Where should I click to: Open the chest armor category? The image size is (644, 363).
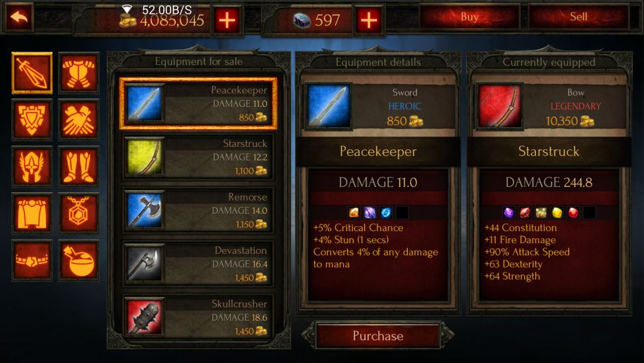(79, 73)
